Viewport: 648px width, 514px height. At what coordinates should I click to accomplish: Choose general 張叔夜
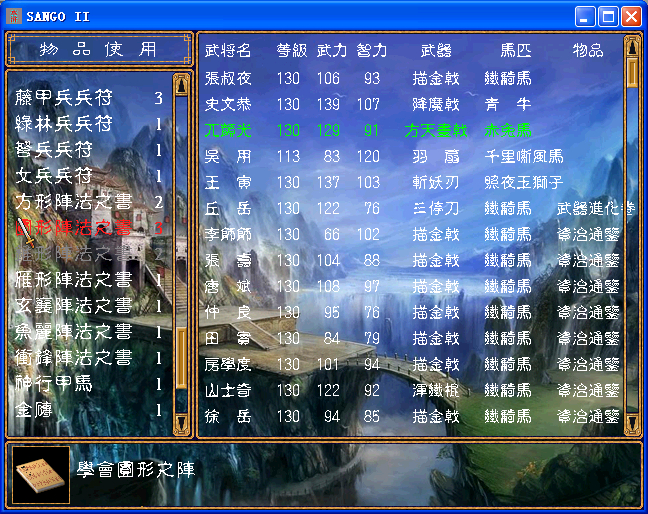coord(228,78)
